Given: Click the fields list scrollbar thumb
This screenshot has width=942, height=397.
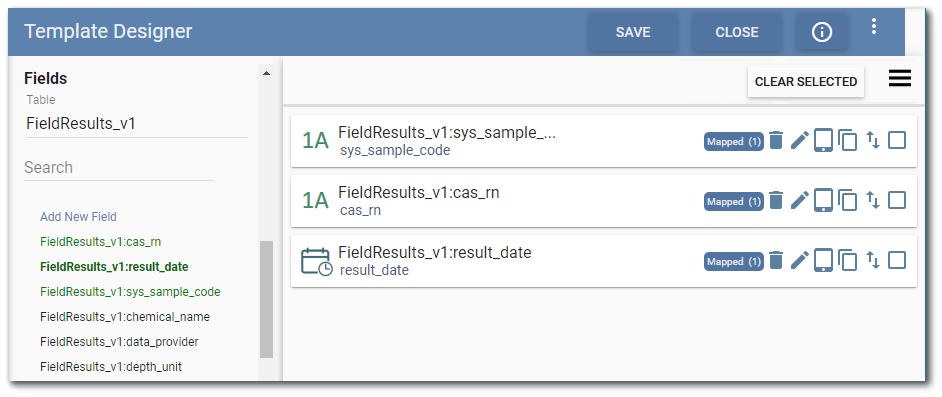Looking at the screenshot, I should point(267,299).
